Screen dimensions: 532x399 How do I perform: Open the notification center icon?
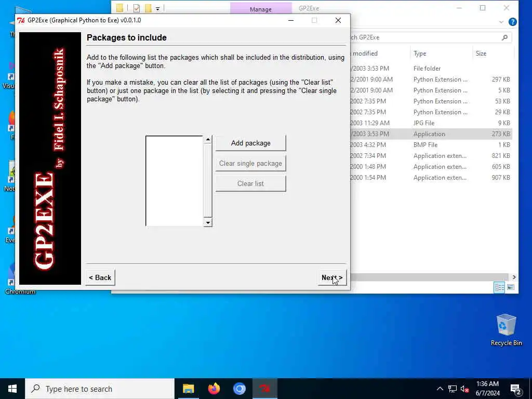point(515,389)
